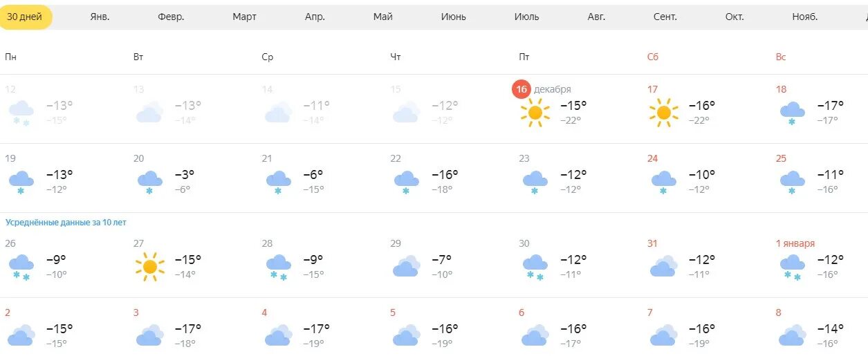Image resolution: width=868 pixels, height=356 pixels.
Task: Click the snowy cloud icon for December 20
Action: pyautogui.click(x=149, y=182)
